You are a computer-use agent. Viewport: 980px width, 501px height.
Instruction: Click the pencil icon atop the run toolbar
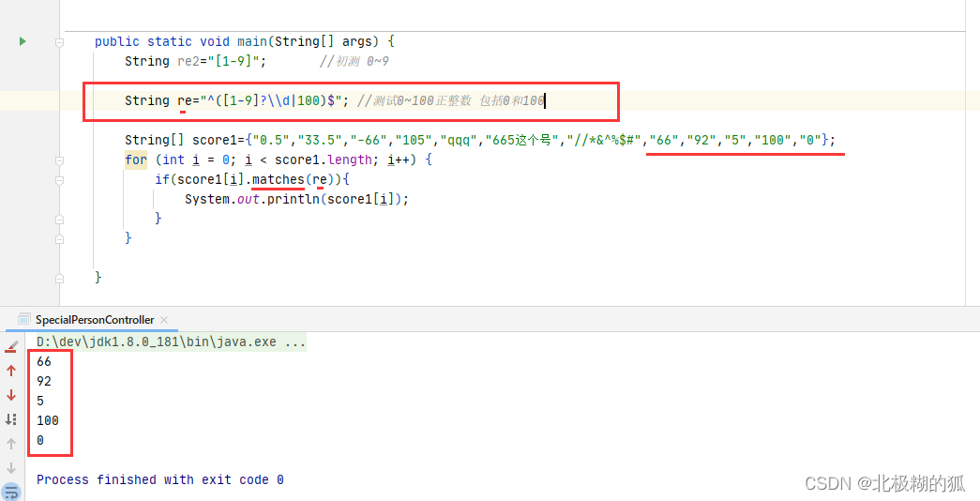(x=11, y=346)
